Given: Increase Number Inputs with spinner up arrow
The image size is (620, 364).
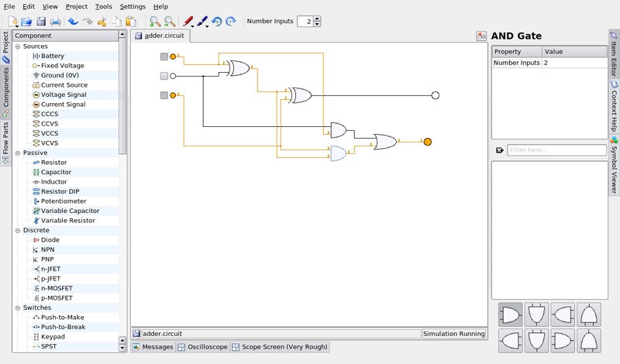Looking at the screenshot, I should coord(317,18).
